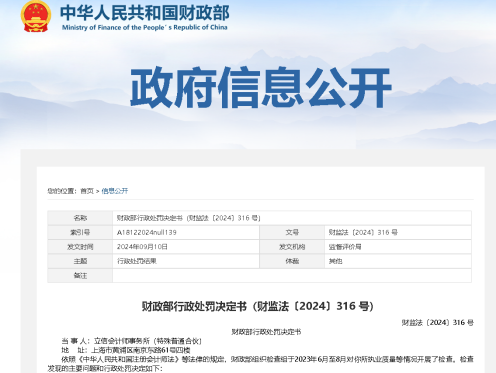Image resolution: width=496 pixels, height=373 pixels.
Task: Click the 体裁 value 其他
Action: 335,261
